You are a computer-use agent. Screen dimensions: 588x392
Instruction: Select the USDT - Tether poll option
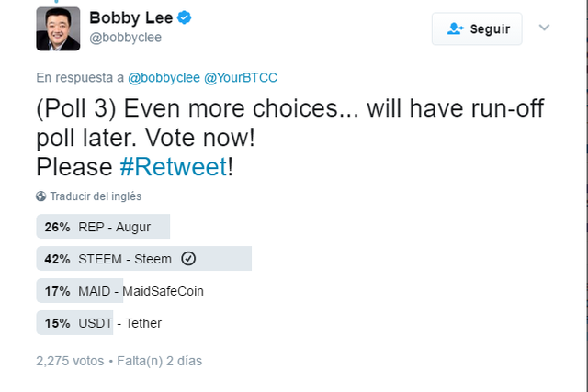(99, 322)
